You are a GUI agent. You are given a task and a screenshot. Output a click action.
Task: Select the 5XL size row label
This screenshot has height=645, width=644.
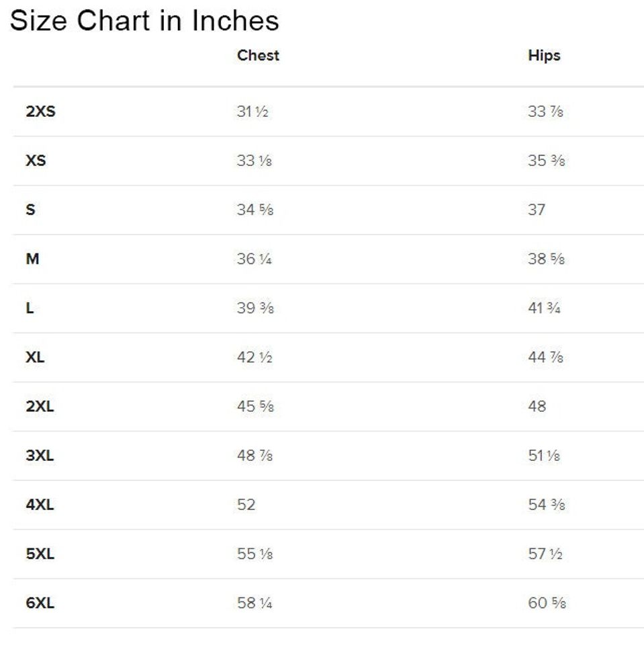coord(40,554)
